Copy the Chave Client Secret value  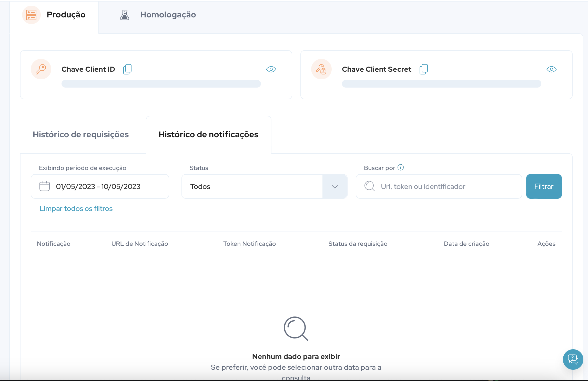(424, 69)
